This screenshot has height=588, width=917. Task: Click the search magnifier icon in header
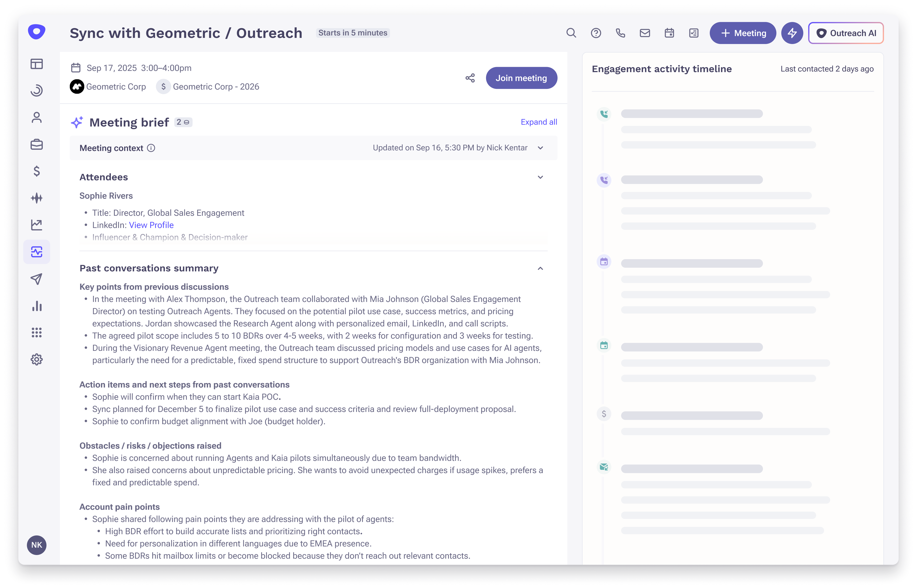pyautogui.click(x=571, y=33)
